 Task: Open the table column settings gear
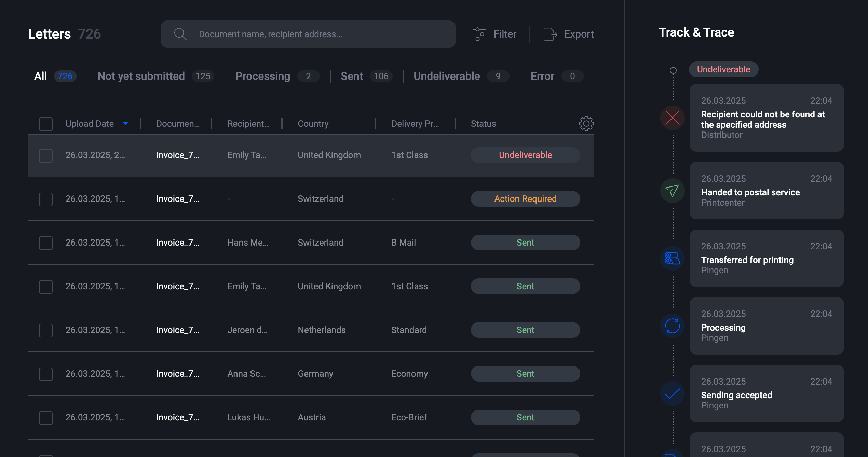tap(586, 123)
